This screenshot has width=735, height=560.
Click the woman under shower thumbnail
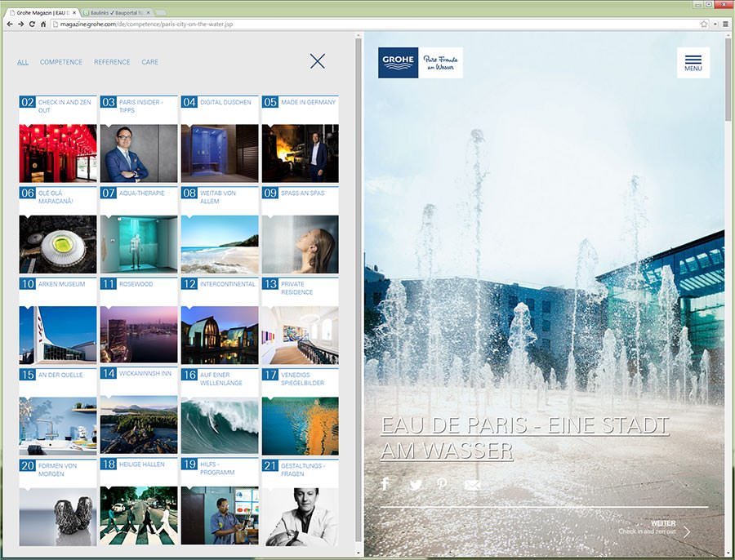[x=301, y=244]
